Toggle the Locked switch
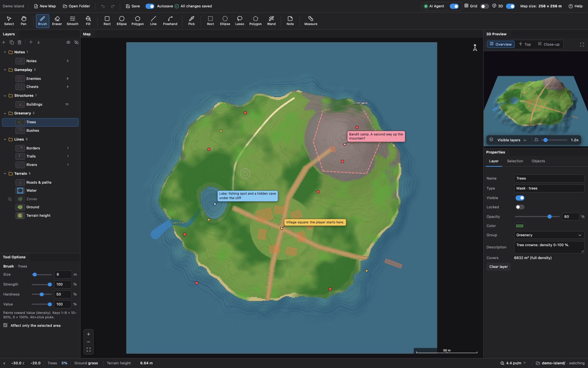 point(520,207)
